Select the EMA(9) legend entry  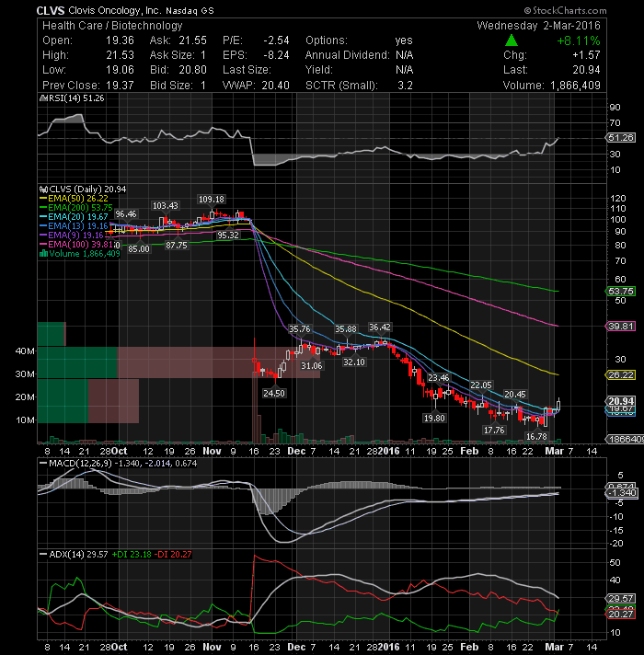(x=72, y=236)
